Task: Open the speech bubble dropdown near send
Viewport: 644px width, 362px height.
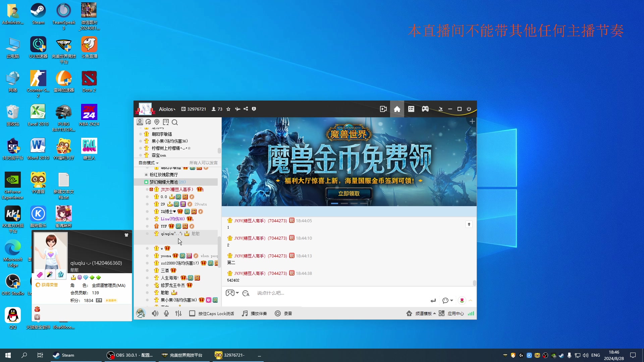Action: tap(447, 301)
